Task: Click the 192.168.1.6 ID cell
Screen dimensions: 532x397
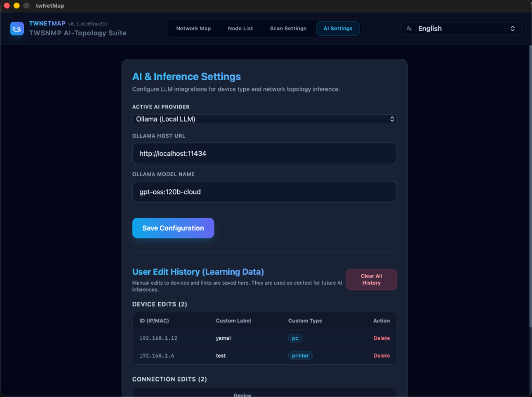Action: [157, 355]
